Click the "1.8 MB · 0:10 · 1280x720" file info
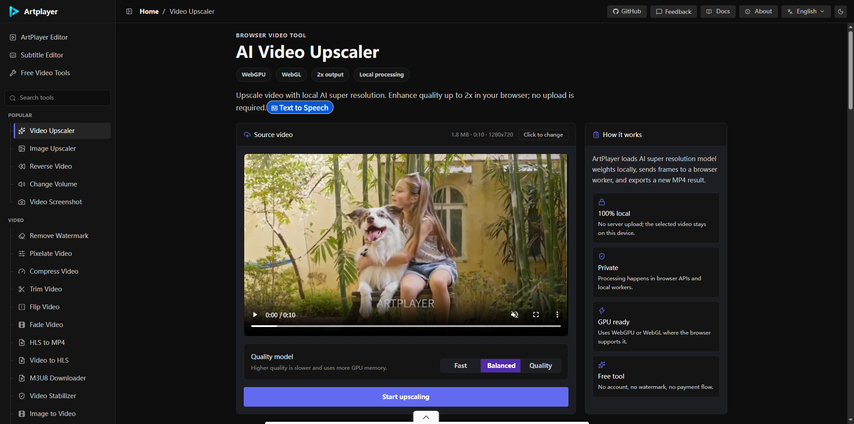Screen dimensions: 854x424 (x=482, y=135)
